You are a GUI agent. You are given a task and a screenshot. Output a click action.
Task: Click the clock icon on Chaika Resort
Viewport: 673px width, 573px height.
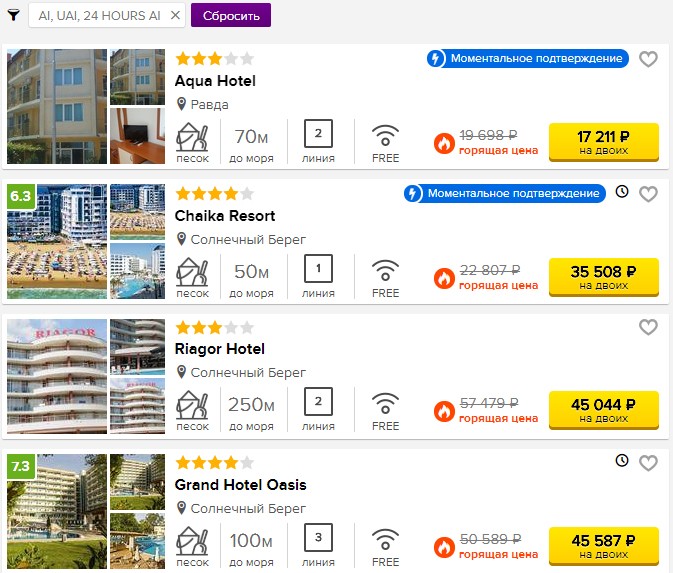[x=621, y=191]
